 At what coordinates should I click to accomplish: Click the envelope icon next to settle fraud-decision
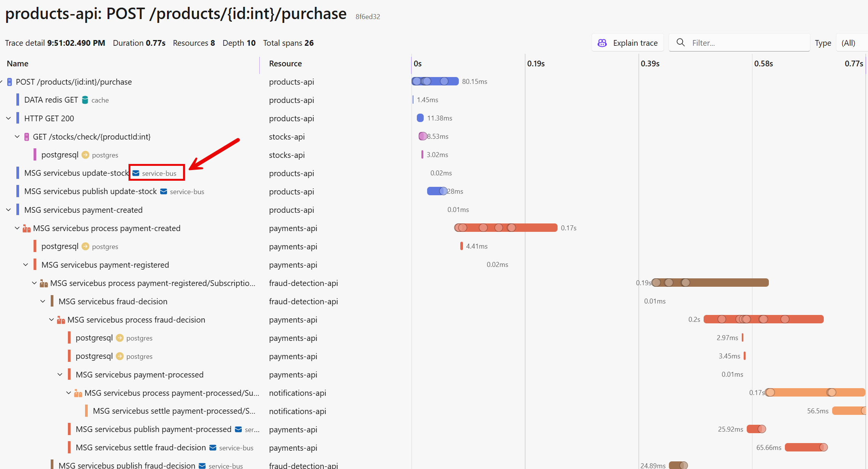[212, 447]
